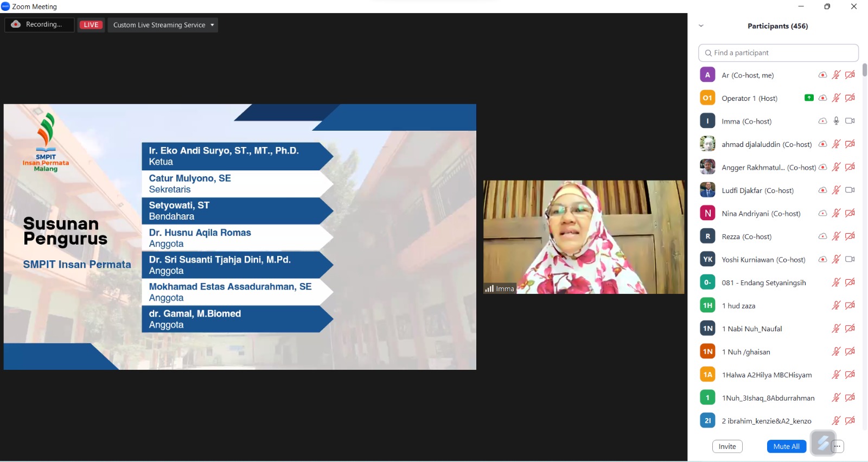The width and height of the screenshot is (868, 462).
Task: Toggle Operator 1 muted microphone icon
Action: (x=836, y=98)
